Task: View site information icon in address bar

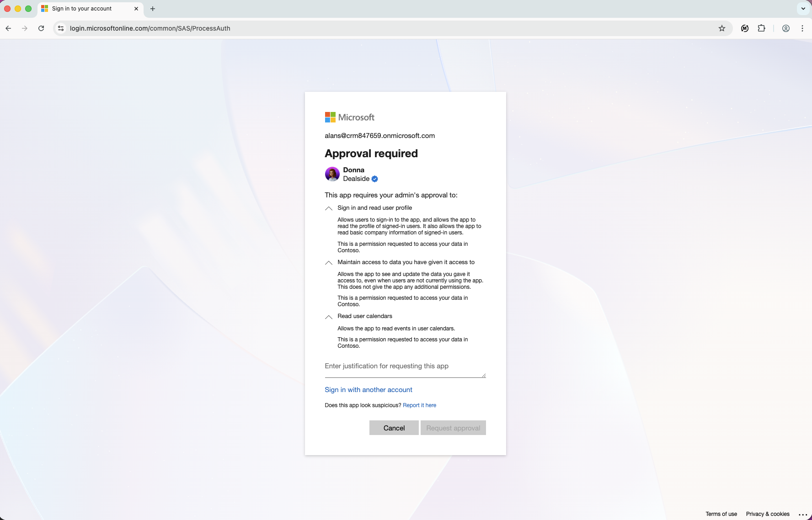Action: tap(61, 28)
